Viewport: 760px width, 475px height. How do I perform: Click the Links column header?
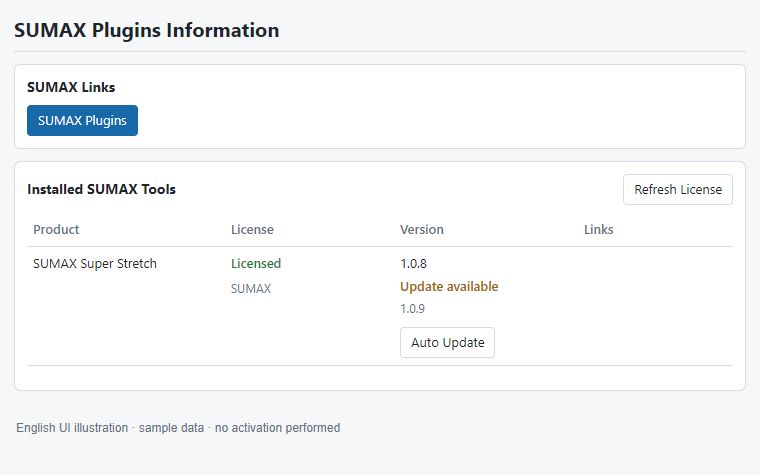[x=599, y=229]
